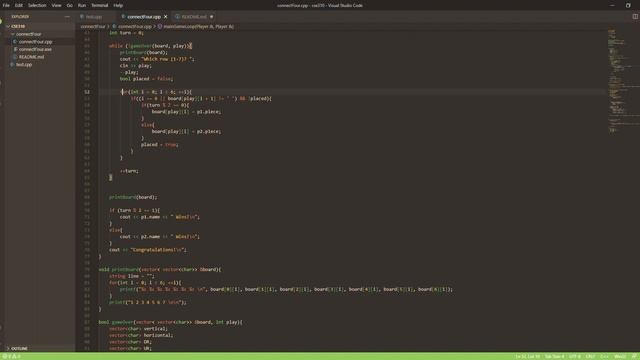Place cursor on '++turn;' line
Image resolution: width=640 pixels, height=360 pixels.
pyautogui.click(x=129, y=171)
